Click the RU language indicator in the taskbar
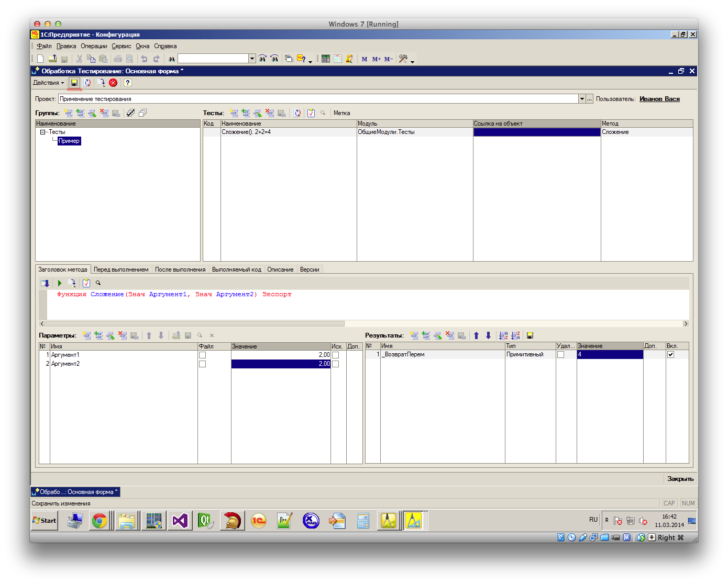Viewport: 728px width, 584px height. (x=593, y=520)
